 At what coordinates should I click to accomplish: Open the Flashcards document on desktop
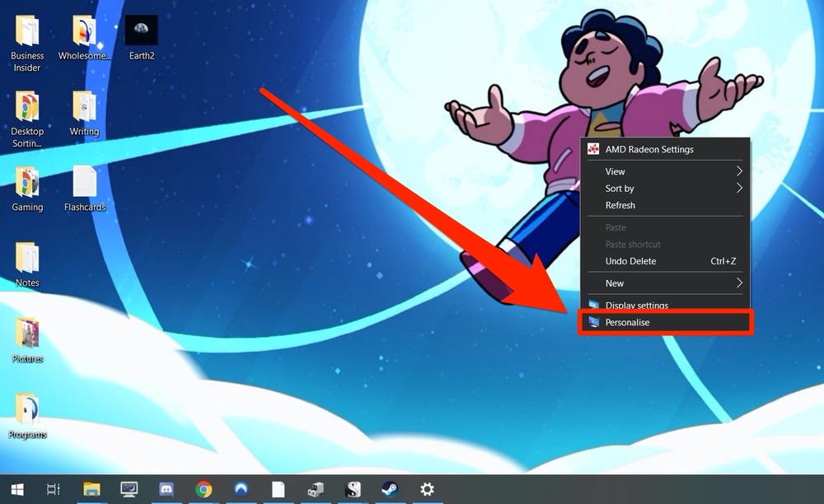[85, 183]
